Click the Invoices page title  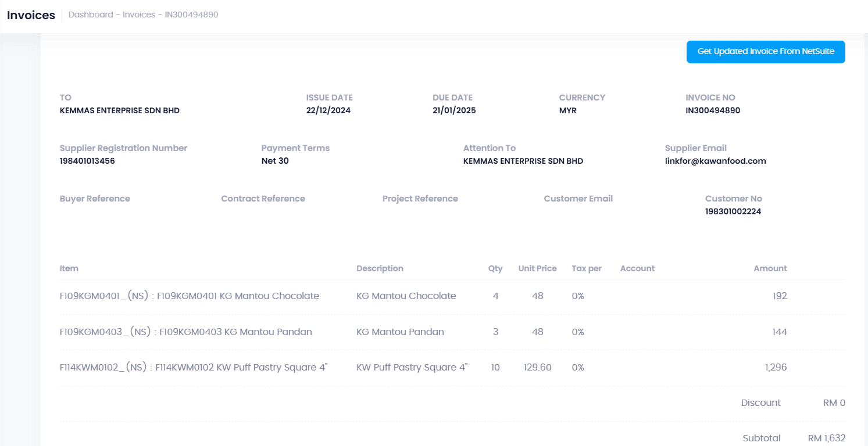31,15
